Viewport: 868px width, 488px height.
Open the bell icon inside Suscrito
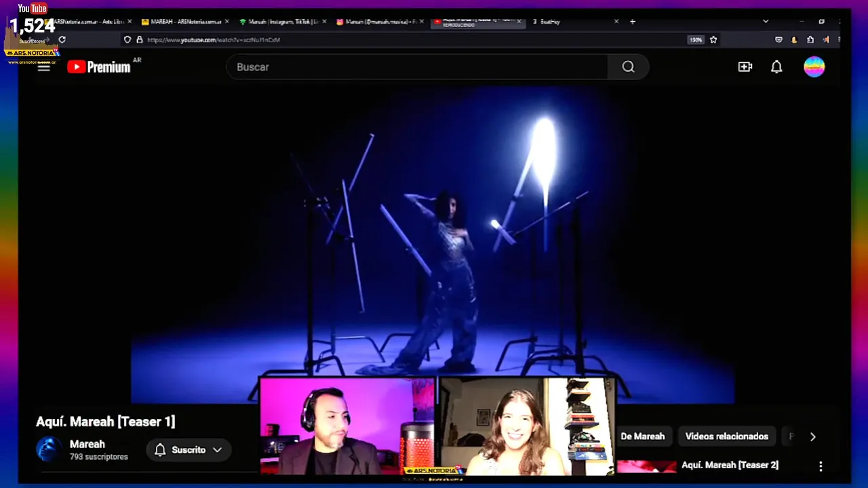click(160, 450)
